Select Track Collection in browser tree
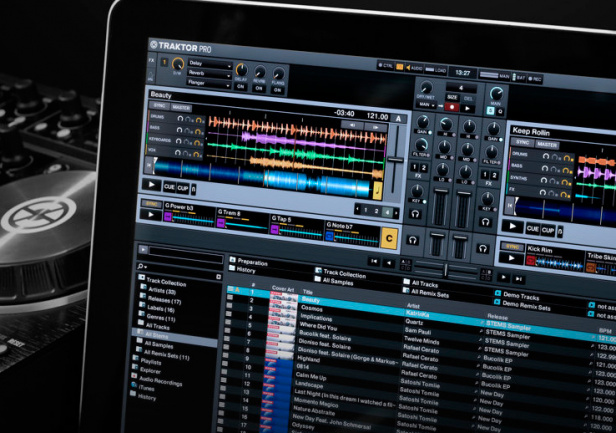Screen dimensions: 616x433 pos(166,282)
